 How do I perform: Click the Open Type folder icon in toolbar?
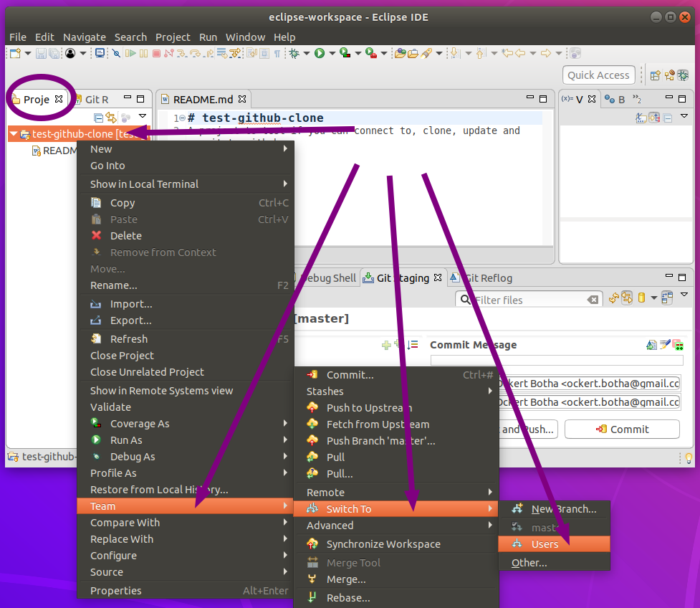pyautogui.click(x=400, y=54)
